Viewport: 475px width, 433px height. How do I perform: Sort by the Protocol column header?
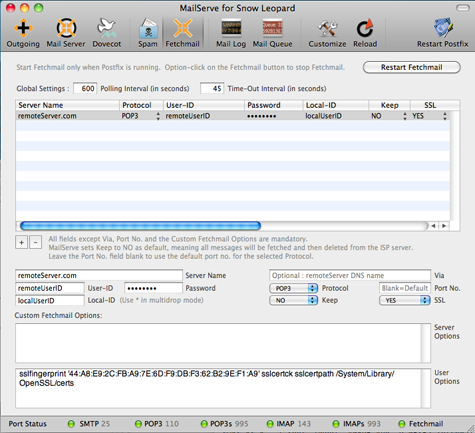[141, 105]
